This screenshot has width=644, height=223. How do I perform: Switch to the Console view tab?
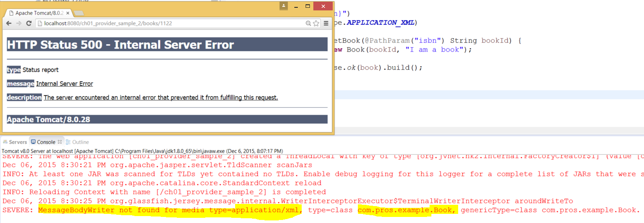pos(46,142)
